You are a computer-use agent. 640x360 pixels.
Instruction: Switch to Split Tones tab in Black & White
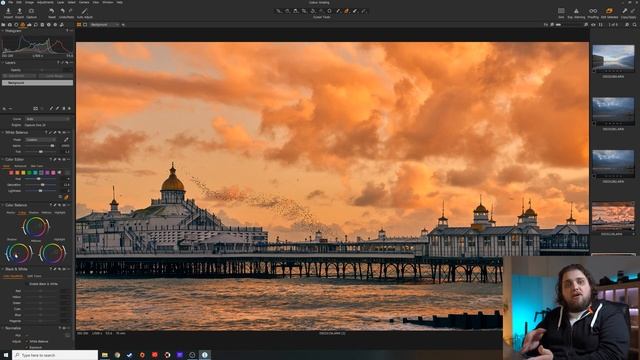[34, 276]
